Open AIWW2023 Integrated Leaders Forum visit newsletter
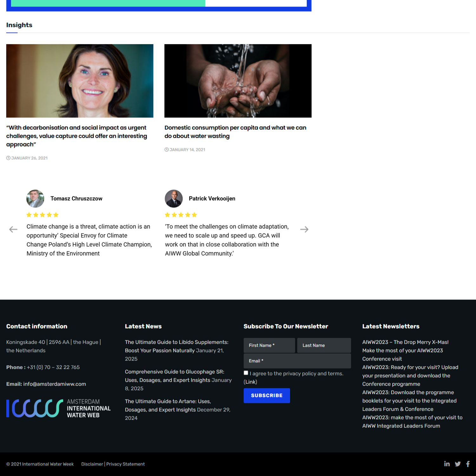Viewport: 476px width, 476px height. 412,422
